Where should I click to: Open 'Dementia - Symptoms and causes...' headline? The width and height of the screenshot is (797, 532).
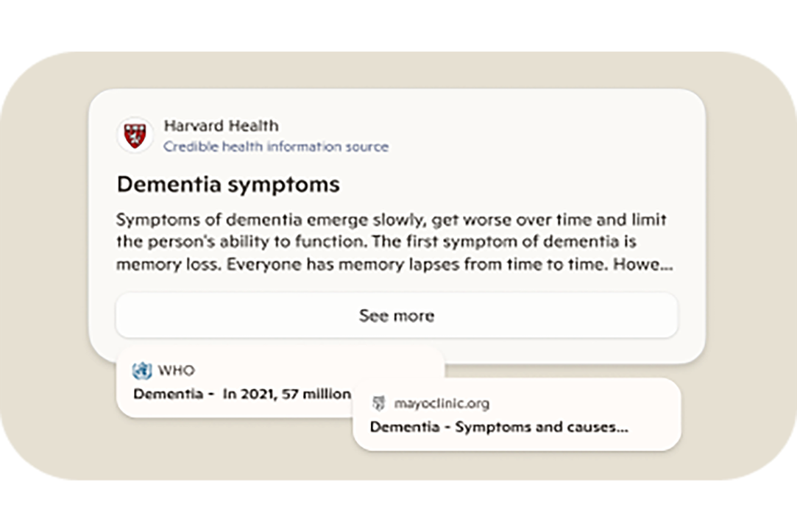click(499, 427)
